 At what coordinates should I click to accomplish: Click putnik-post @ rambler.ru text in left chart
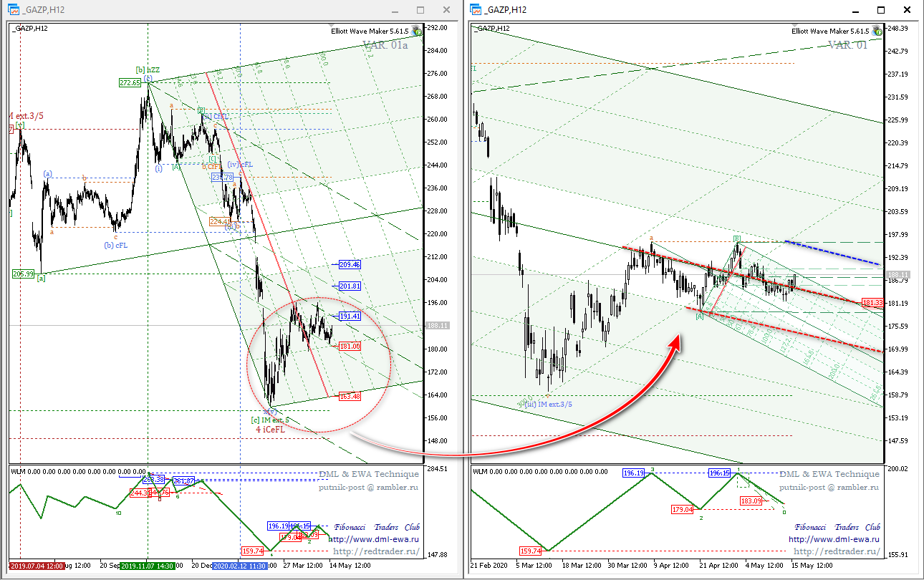(368, 487)
